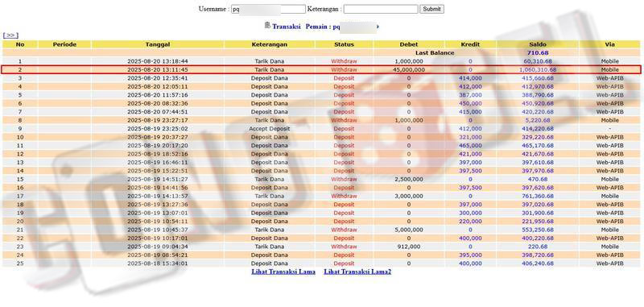Click the Last Balance value 710.68
The height and width of the screenshot is (307, 644).
click(x=538, y=52)
